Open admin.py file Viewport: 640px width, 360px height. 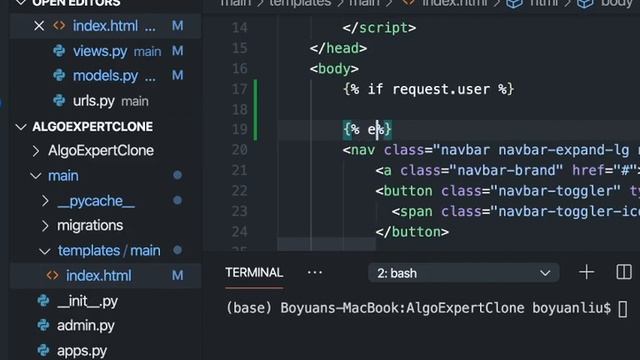86,326
